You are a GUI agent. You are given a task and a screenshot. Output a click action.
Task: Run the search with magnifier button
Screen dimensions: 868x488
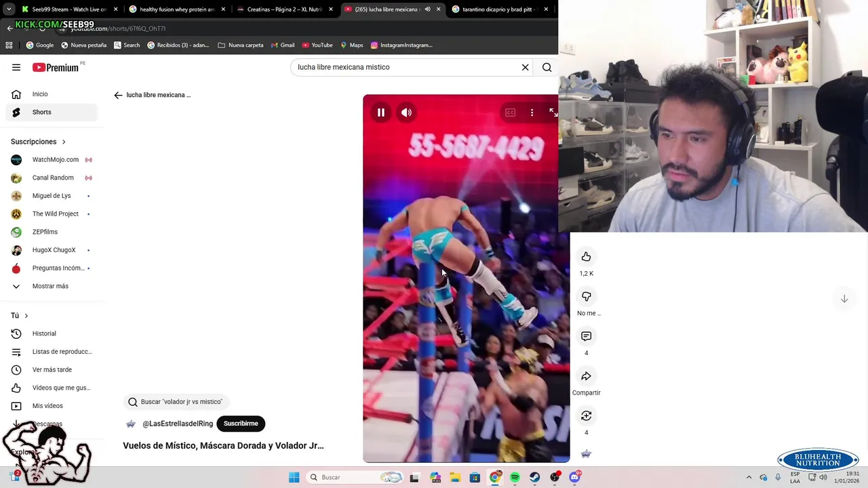pyautogui.click(x=547, y=67)
